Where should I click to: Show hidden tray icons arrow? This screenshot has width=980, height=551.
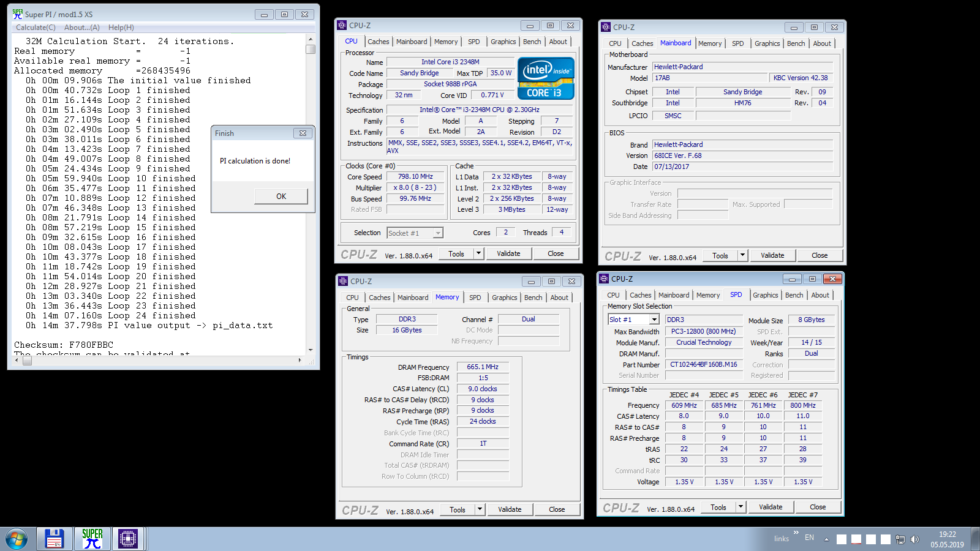click(x=826, y=539)
